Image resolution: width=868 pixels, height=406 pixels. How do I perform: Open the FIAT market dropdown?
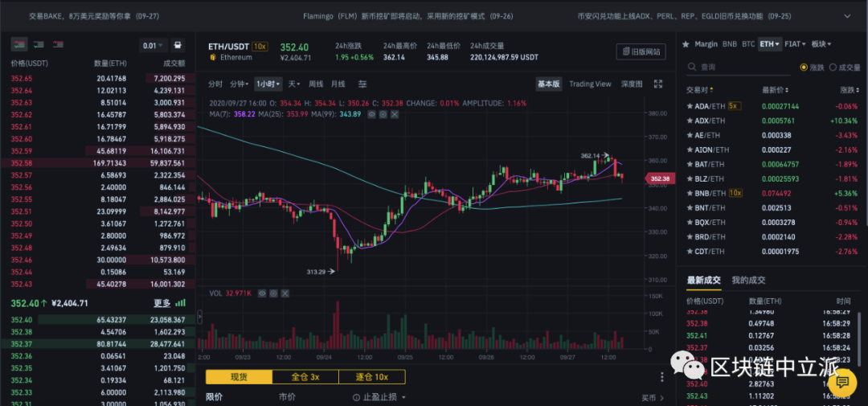coord(796,43)
